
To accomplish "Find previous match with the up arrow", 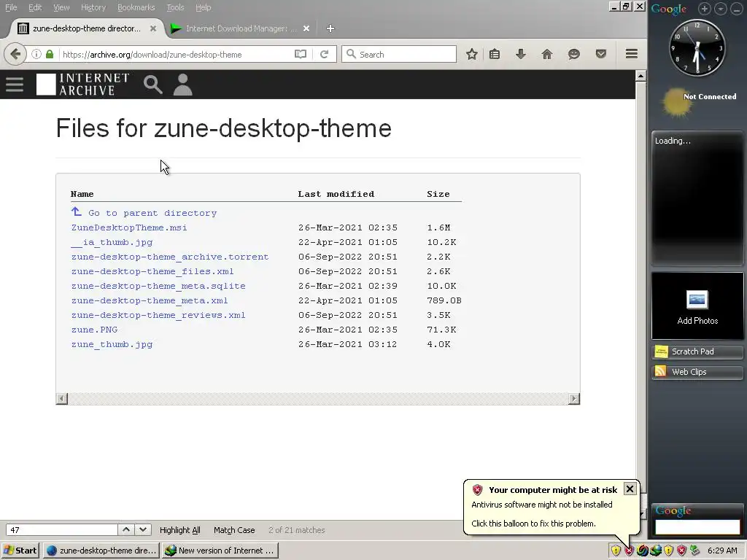I will point(125,529).
